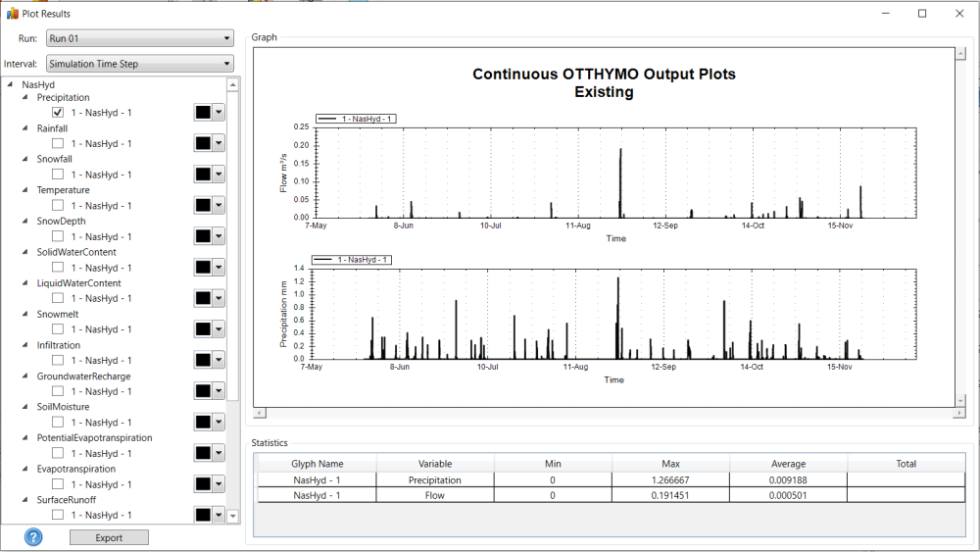Click the 0.000501 average value cell

click(788, 495)
